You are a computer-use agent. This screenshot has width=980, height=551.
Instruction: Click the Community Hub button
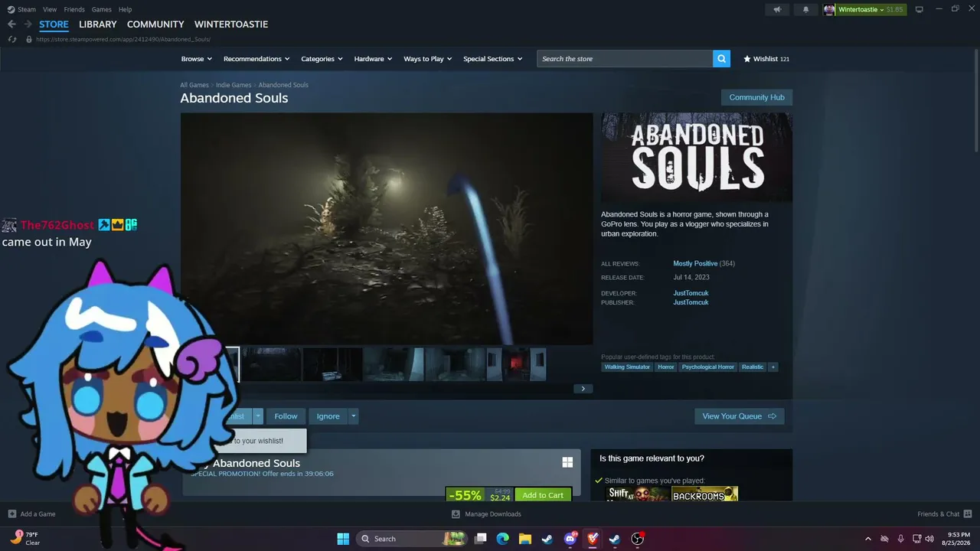(x=756, y=97)
